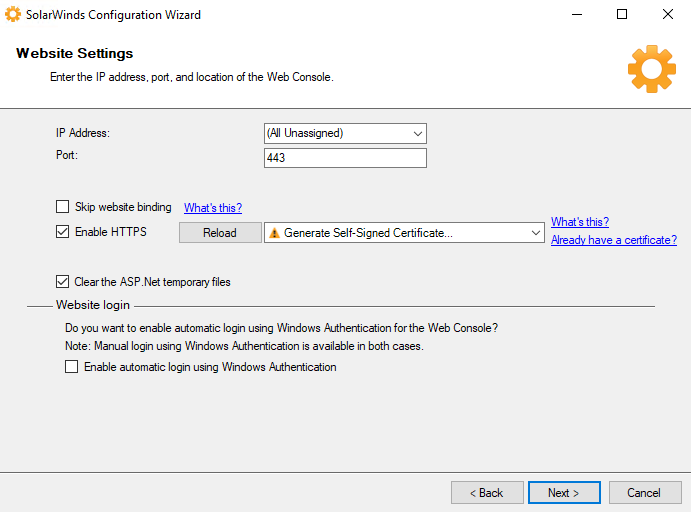Click the warning icon in certificate dropdown
This screenshot has height=512, width=691.
(x=274, y=233)
